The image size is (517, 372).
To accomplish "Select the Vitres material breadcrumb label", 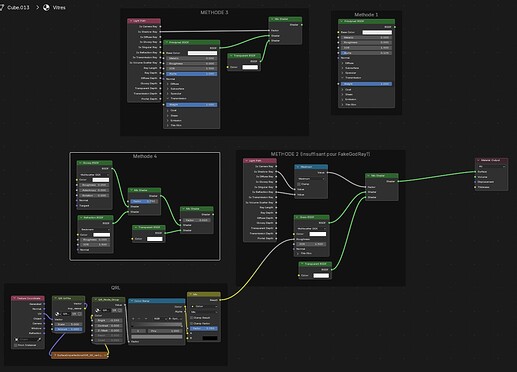I will [59, 7].
